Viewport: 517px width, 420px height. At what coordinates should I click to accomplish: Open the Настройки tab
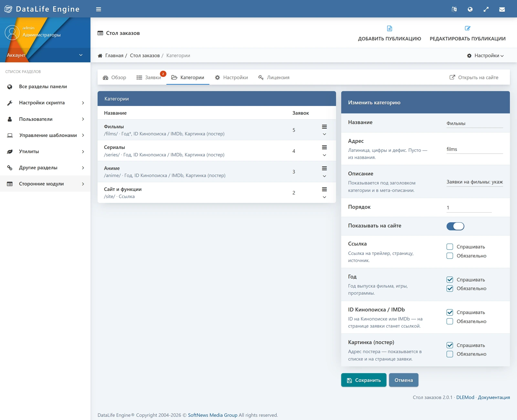(231, 78)
